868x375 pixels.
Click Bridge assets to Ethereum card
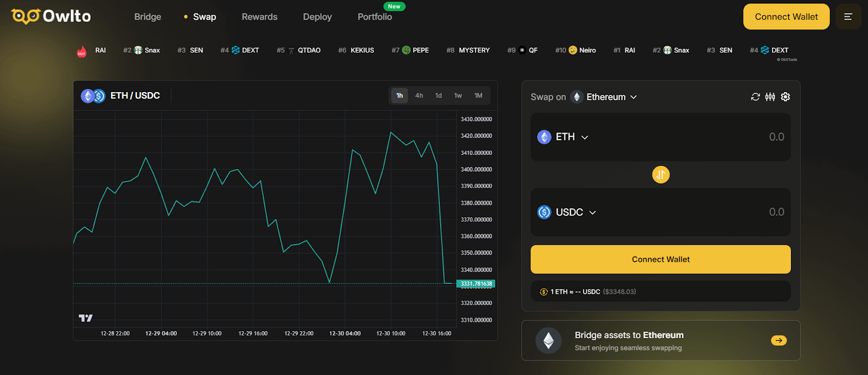[x=661, y=340]
